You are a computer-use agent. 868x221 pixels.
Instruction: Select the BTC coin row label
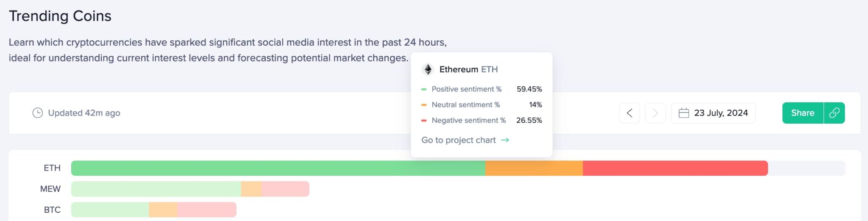pos(52,210)
